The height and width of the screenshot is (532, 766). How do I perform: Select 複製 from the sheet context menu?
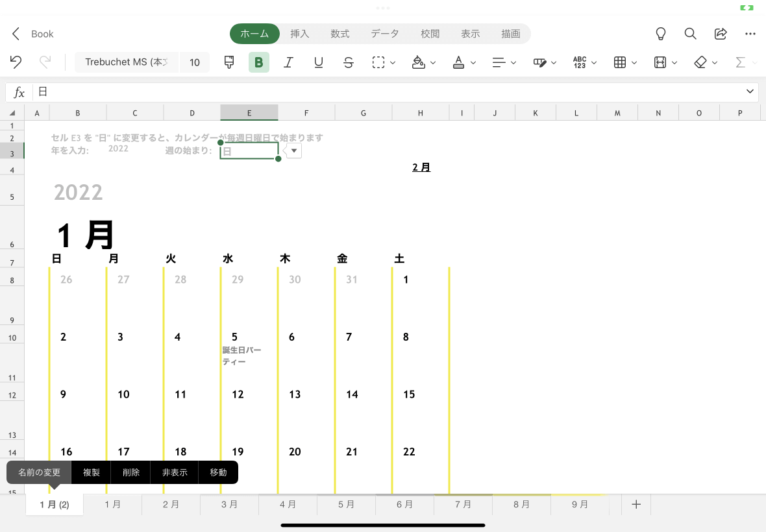point(91,472)
